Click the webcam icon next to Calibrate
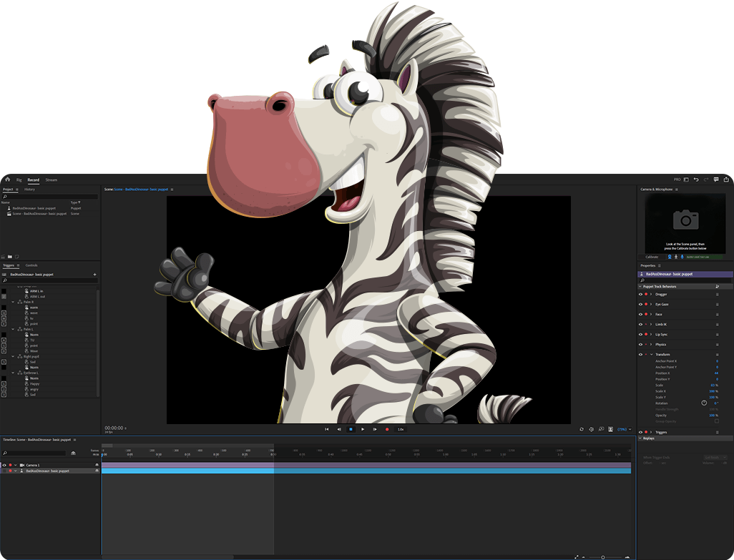The image size is (734, 560). pos(670,257)
